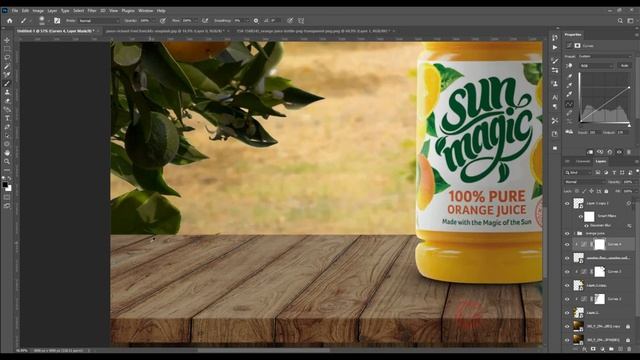Open the painting Mode dropdown
Screen dimensions: 640x360
pos(98,20)
